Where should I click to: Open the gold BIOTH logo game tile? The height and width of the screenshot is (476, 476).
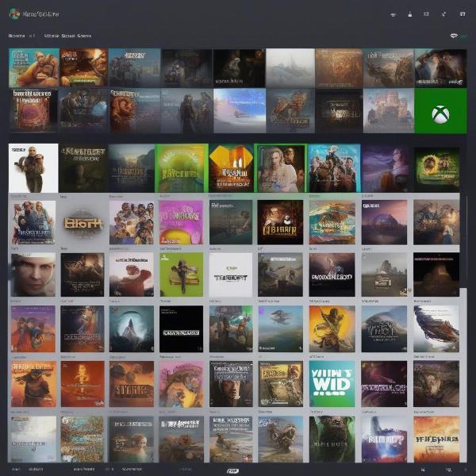83,222
